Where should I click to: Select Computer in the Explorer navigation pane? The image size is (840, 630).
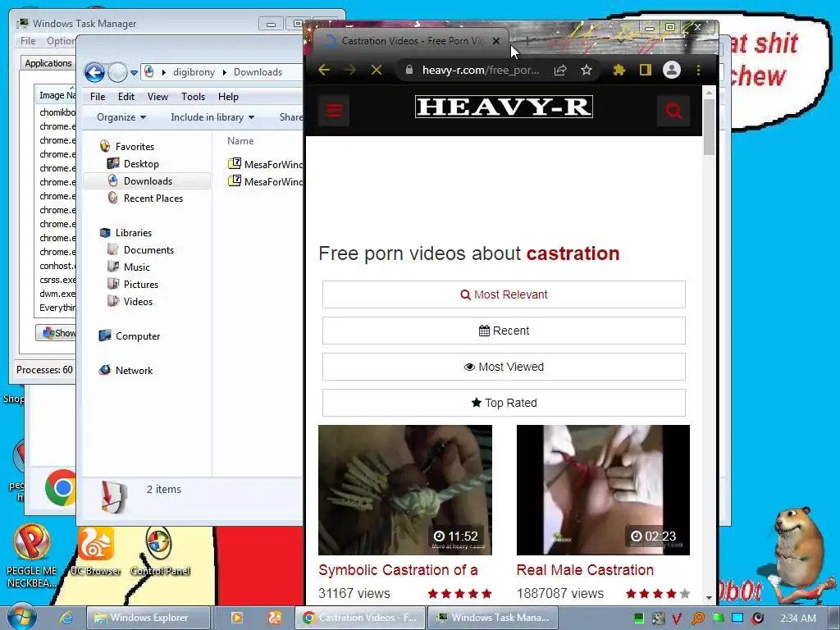137,336
